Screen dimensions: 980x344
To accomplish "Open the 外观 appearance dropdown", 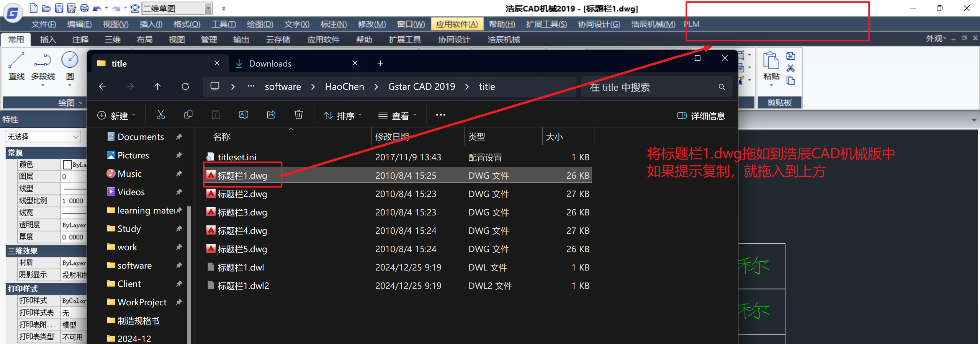I will pos(936,38).
